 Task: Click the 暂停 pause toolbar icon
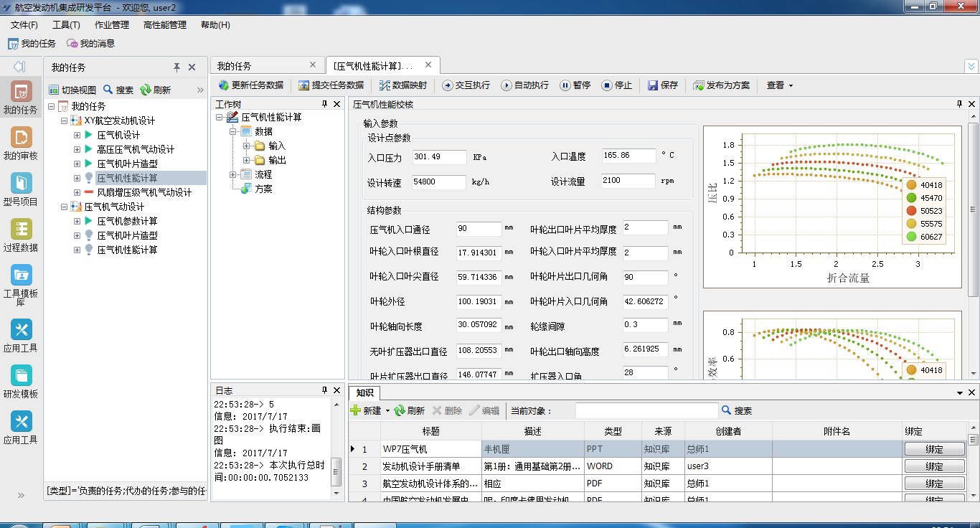point(565,85)
